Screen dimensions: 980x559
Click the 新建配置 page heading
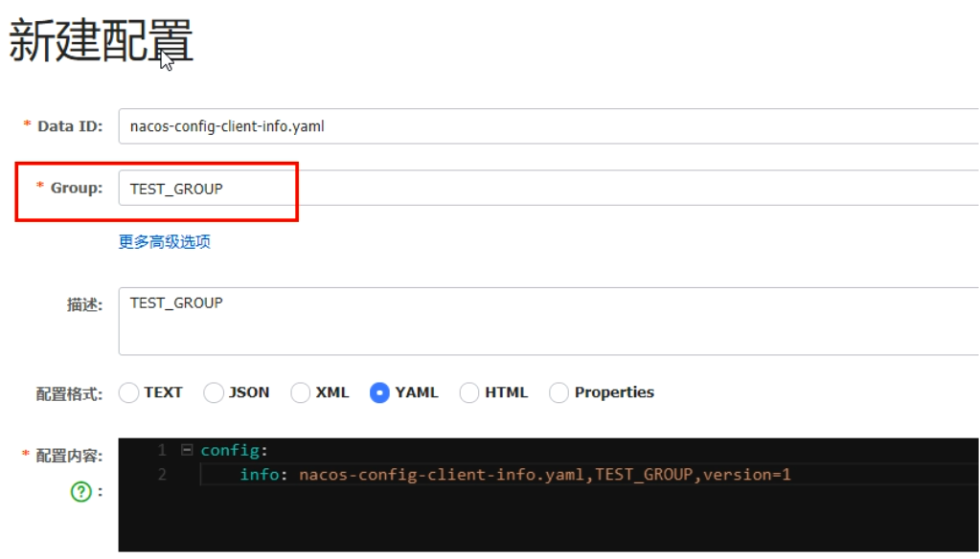tap(101, 40)
